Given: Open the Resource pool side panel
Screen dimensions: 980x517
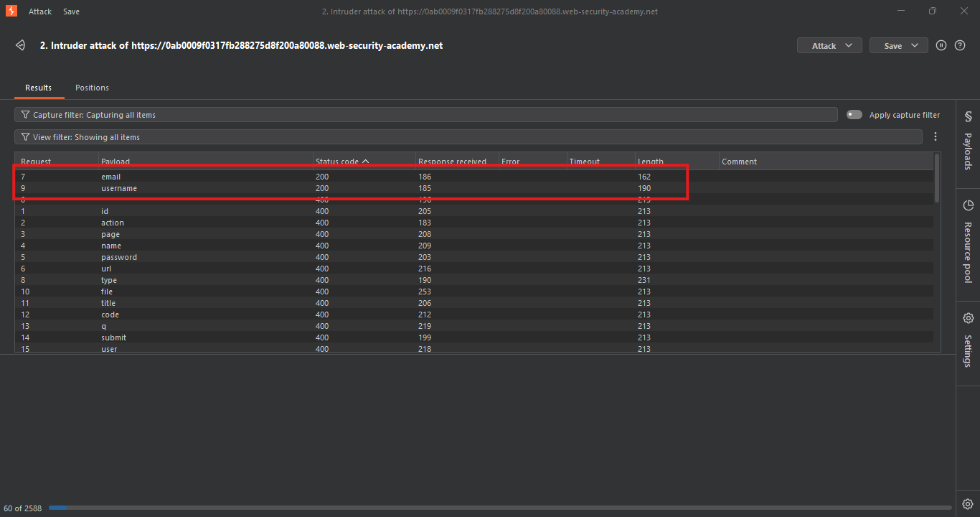Looking at the screenshot, I should tap(968, 241).
